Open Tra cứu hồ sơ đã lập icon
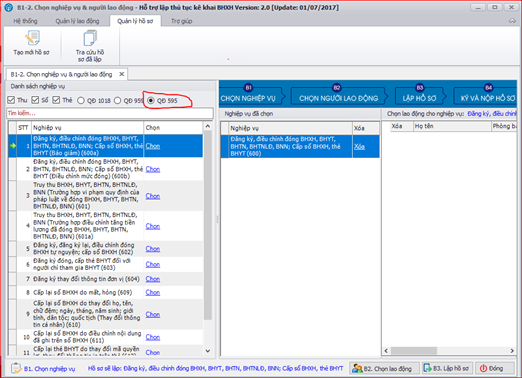This screenshot has height=378, width=522. coord(90,38)
